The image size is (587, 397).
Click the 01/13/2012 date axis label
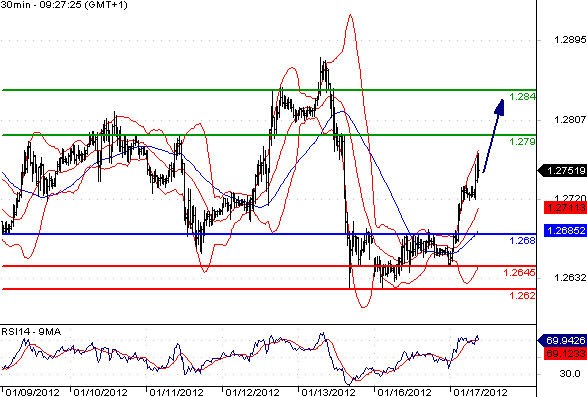pos(328,392)
